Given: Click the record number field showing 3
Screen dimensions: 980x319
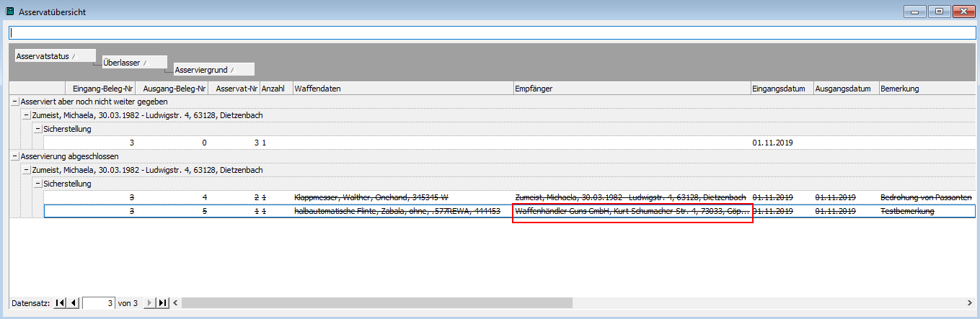Looking at the screenshot, I should click(x=99, y=303).
